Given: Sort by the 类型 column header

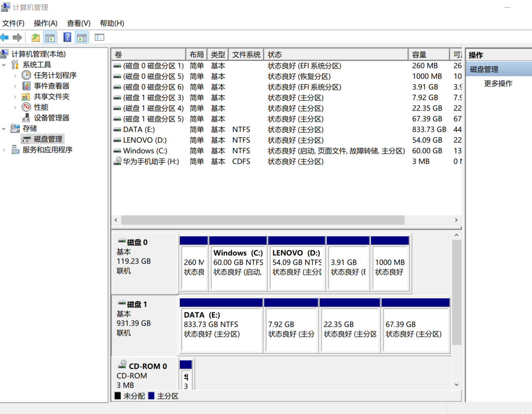Looking at the screenshot, I should 218,54.
